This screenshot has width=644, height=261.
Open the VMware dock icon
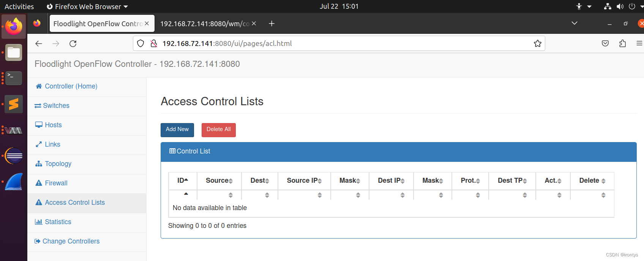(x=14, y=130)
